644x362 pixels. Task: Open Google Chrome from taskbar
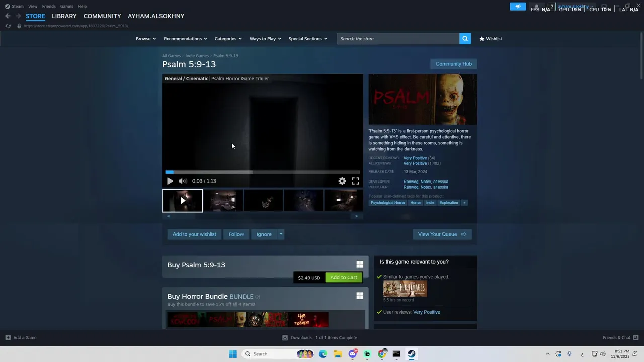382,354
